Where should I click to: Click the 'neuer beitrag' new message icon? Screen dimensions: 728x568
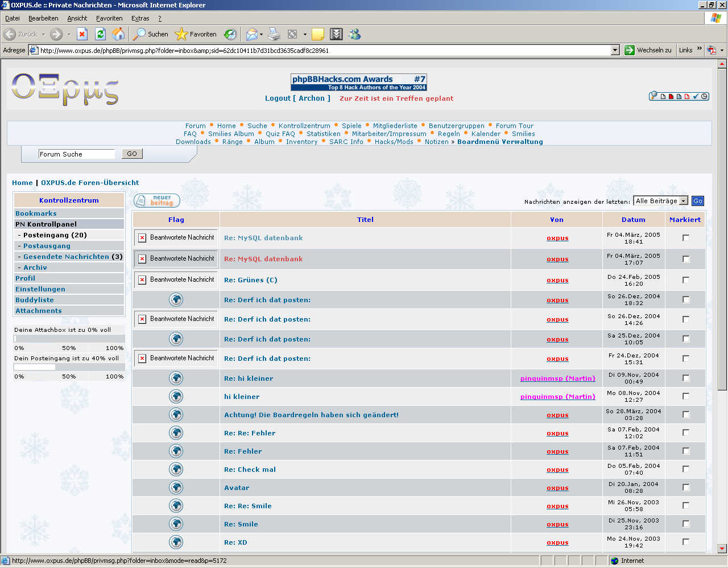(x=157, y=200)
